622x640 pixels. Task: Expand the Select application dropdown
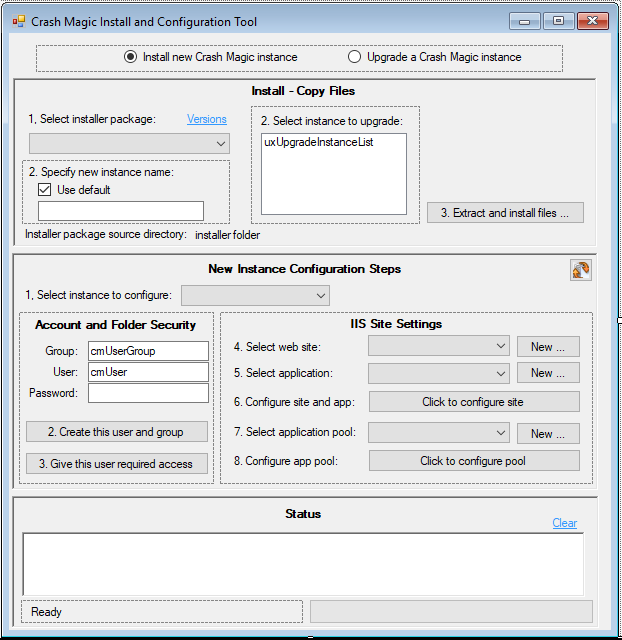[x=439, y=373]
